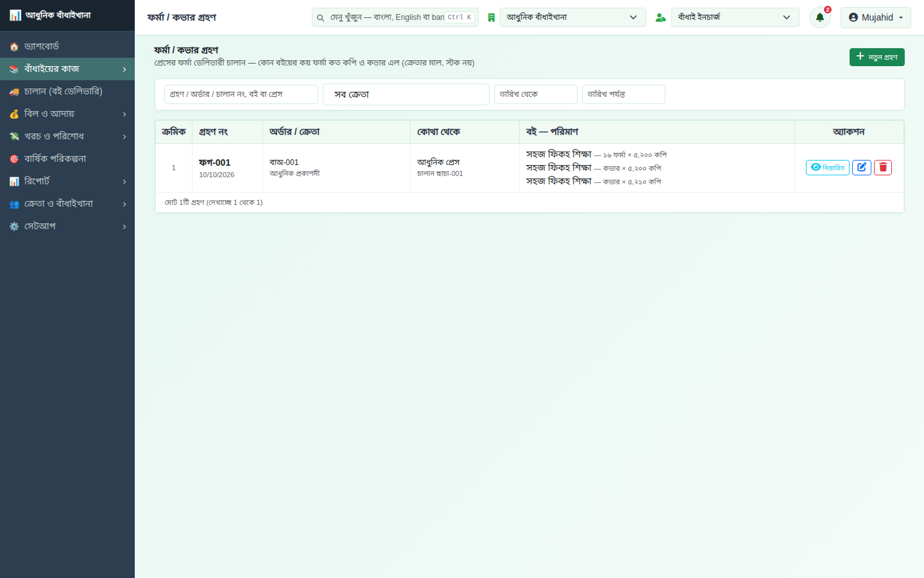
Task: Expand the সেটআপ submenu arrow
Action: pos(124,227)
